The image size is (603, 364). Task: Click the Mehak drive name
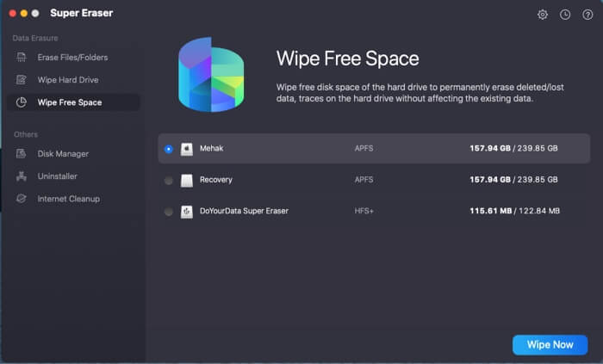(212, 148)
